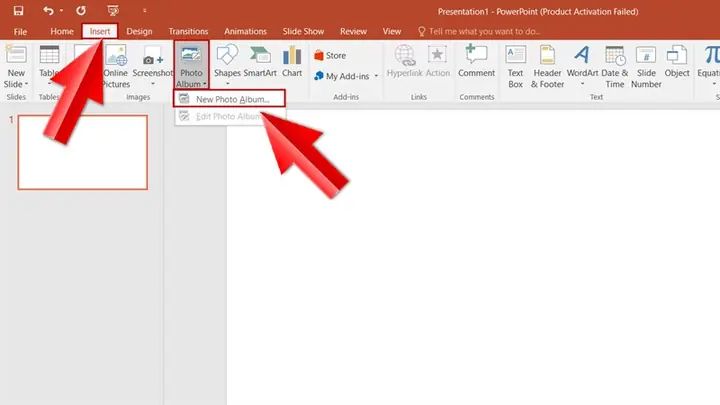Viewport: 720px width, 405px height.
Task: Open the Undo history dropdown arrow
Action: tap(61, 11)
